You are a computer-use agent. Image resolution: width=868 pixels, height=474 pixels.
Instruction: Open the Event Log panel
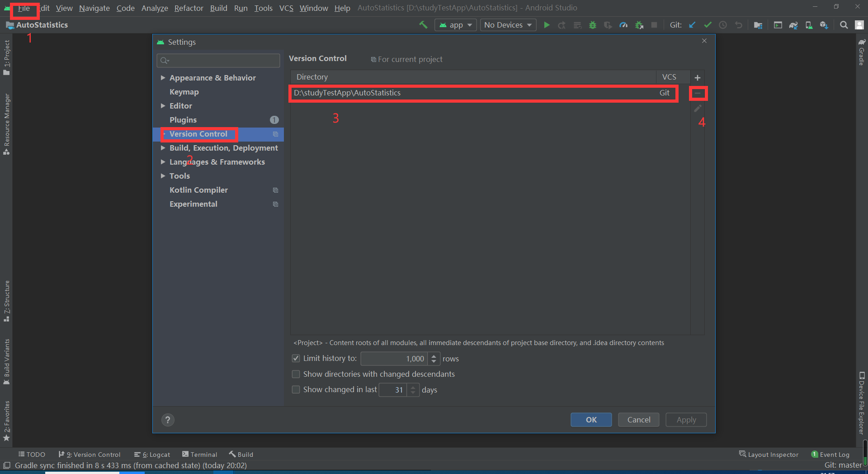pos(830,455)
